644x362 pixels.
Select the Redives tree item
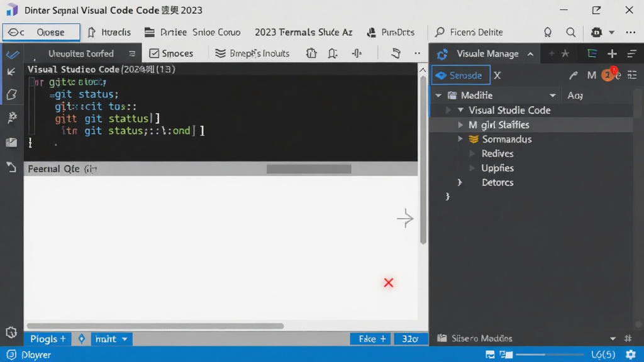point(497,153)
